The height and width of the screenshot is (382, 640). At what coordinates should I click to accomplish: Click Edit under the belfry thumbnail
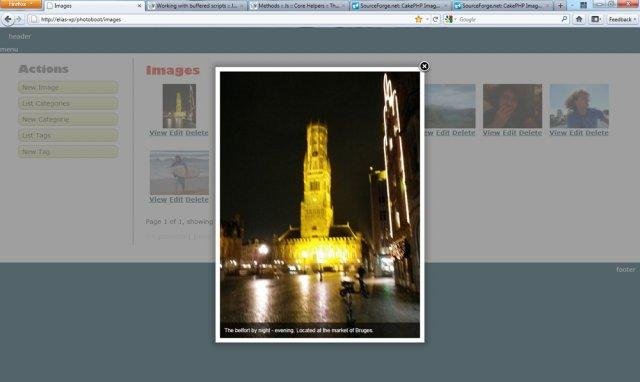pyautogui.click(x=176, y=133)
